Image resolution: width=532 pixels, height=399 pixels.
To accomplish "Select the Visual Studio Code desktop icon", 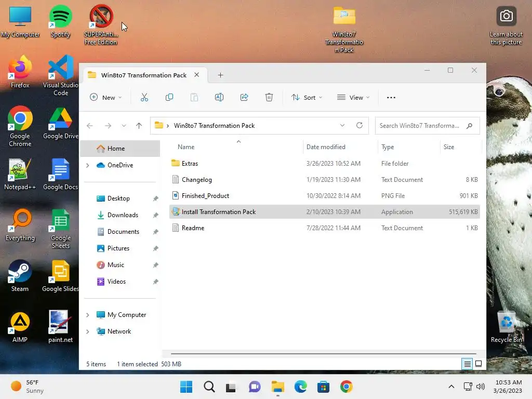I will point(61,76).
